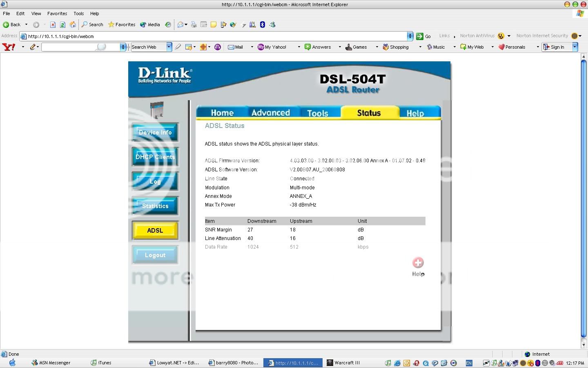The width and height of the screenshot is (588, 368).
Task: Click the Refresh icon next to the stop button
Action: pos(62,25)
